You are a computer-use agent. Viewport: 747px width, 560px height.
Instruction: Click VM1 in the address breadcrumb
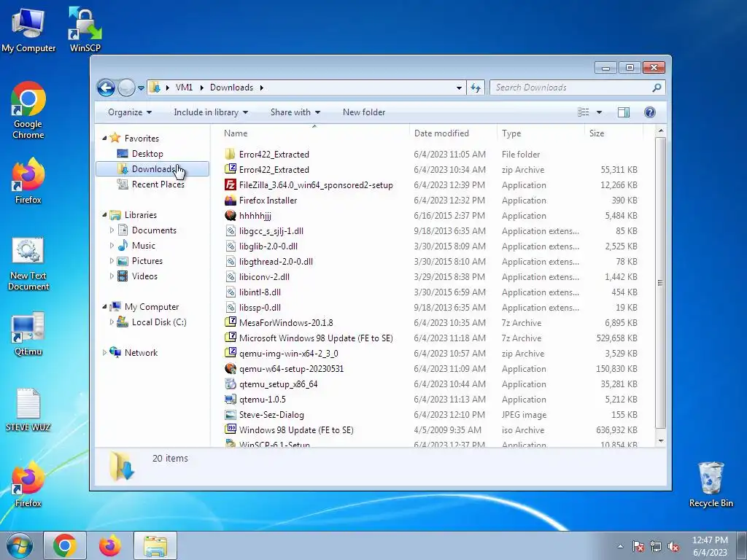pos(184,87)
